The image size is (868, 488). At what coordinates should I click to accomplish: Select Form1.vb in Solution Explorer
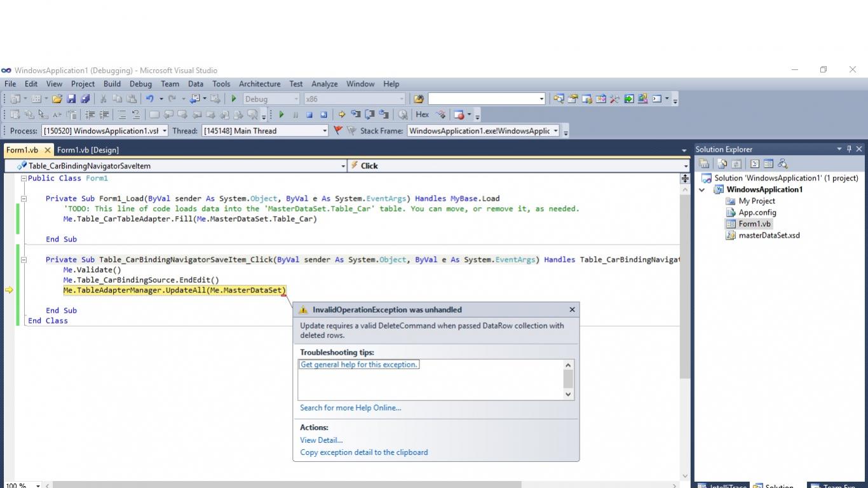coord(754,224)
